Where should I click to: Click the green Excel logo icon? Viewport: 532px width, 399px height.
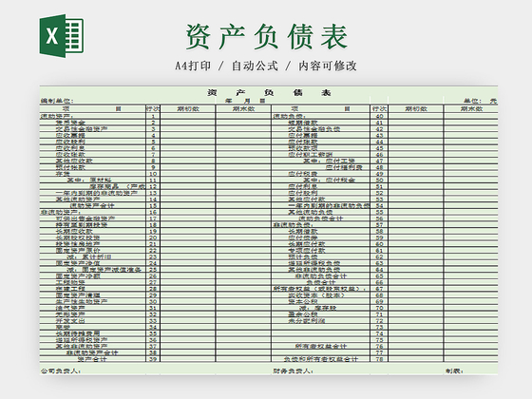[62, 36]
